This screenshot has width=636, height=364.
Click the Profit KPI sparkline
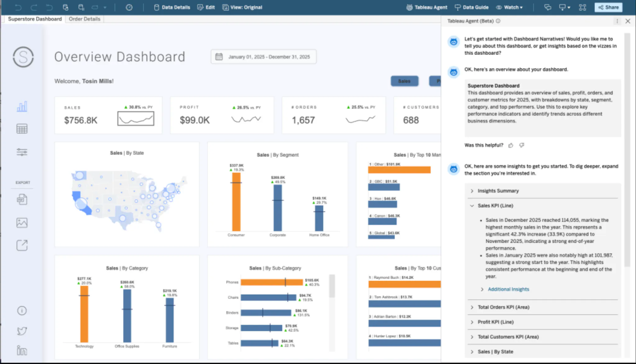pos(246,119)
